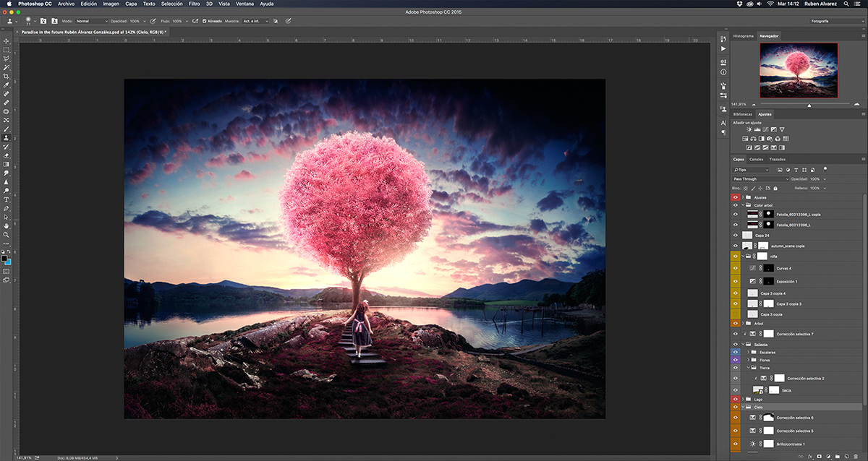Toggle the Alineado checkbox

coord(205,21)
